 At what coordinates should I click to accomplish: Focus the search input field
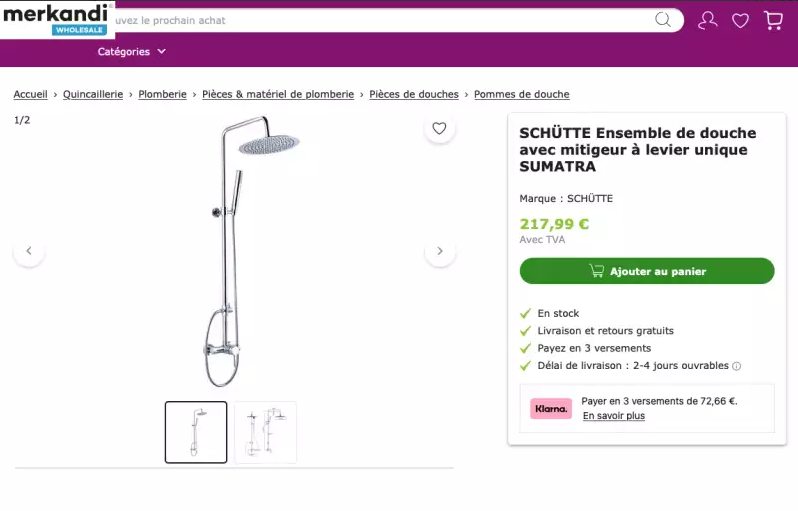380,20
